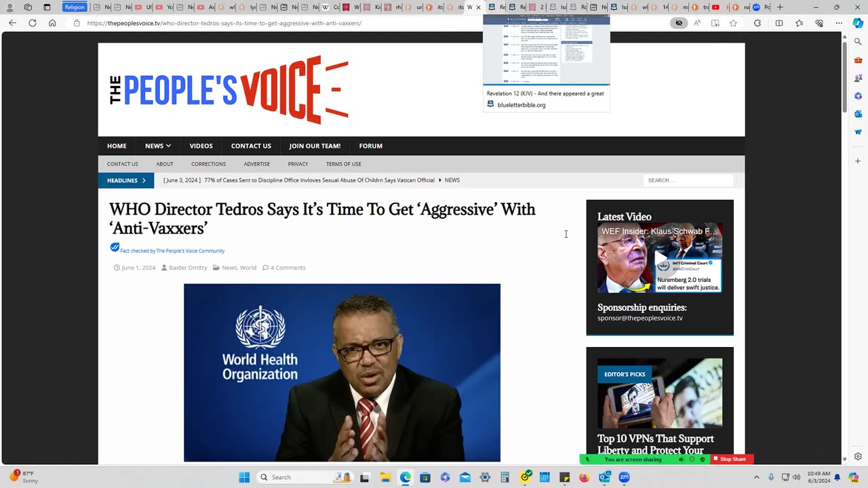
Task: Go to browser Home page
Action: 52,23
